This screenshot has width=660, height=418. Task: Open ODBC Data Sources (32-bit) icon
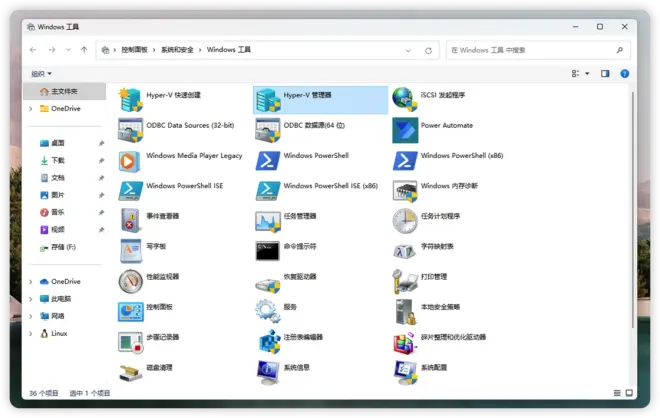[x=130, y=130]
